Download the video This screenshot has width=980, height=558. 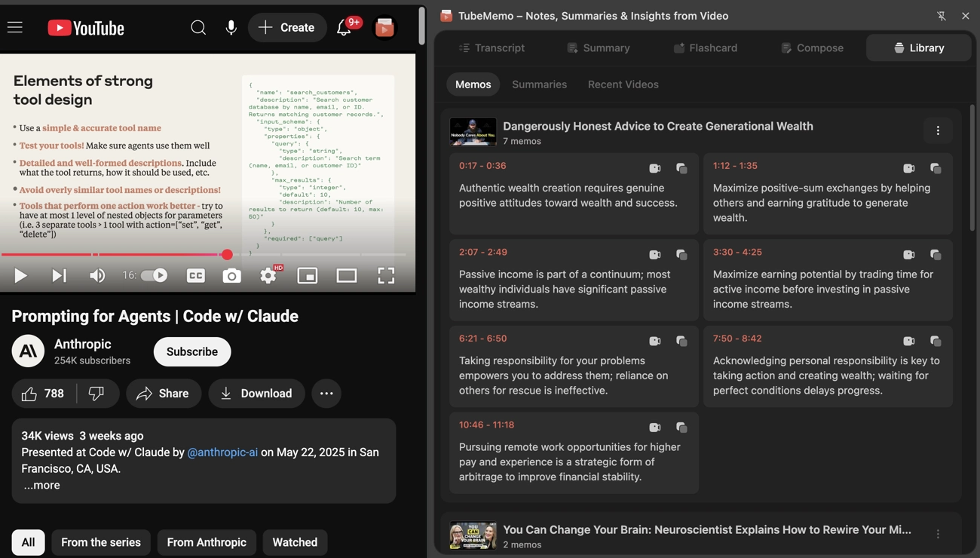[x=256, y=394]
